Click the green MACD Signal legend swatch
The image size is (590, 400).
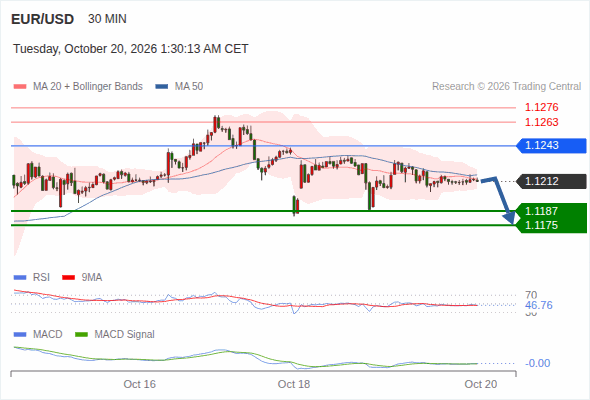tap(81, 335)
